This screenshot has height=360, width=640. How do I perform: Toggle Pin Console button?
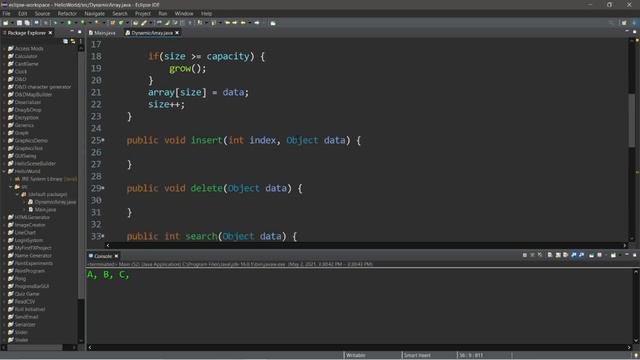[x=591, y=255]
